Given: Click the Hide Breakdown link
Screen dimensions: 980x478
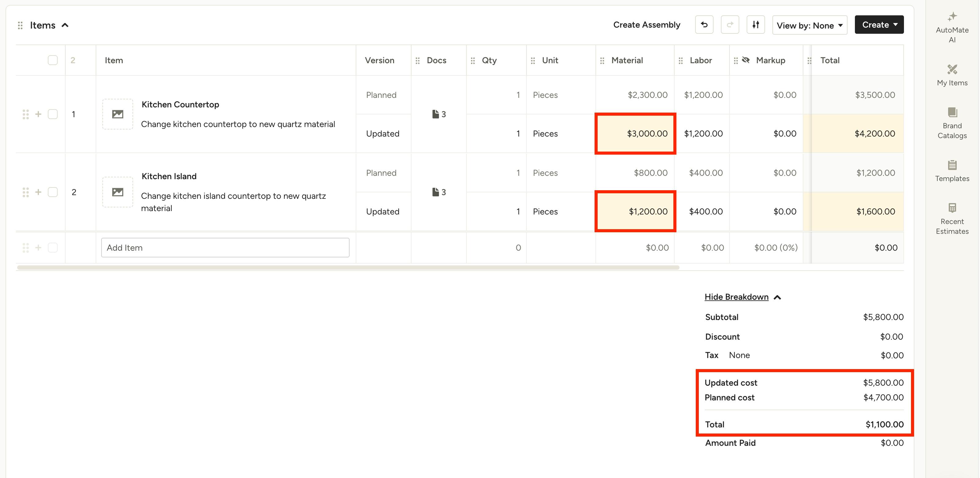Looking at the screenshot, I should (736, 297).
